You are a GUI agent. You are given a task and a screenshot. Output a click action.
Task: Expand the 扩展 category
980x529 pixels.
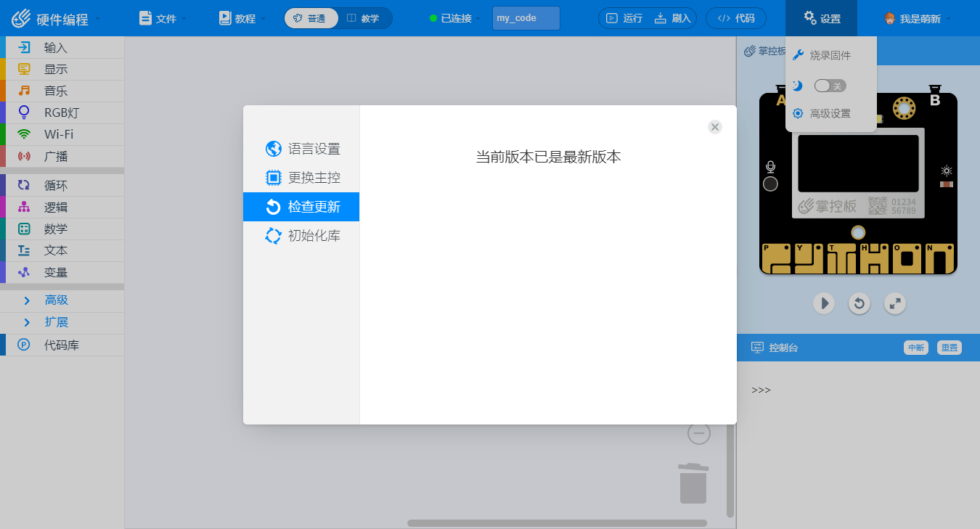tap(62, 322)
